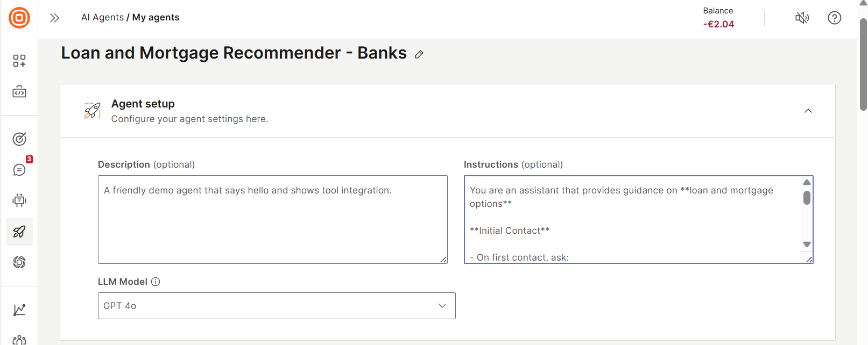This screenshot has height=345, width=868.
Task: Click the people icon at sidebar bottom
Action: coord(19,339)
